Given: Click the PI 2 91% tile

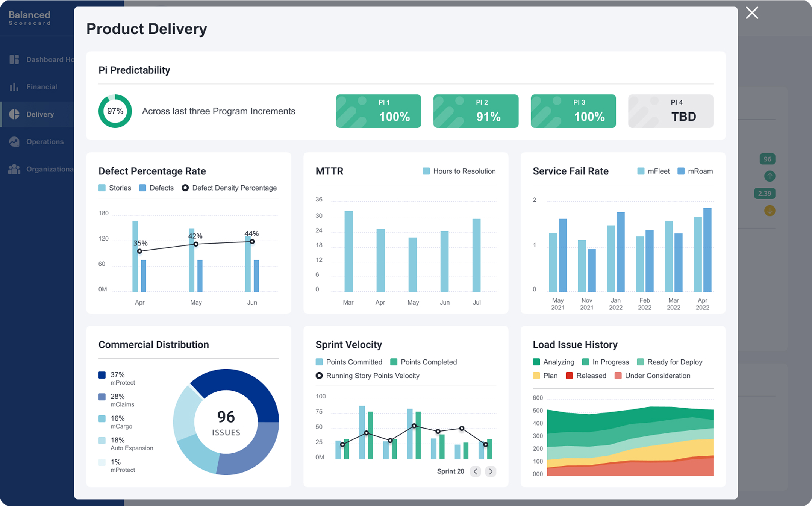Looking at the screenshot, I should 476,111.
